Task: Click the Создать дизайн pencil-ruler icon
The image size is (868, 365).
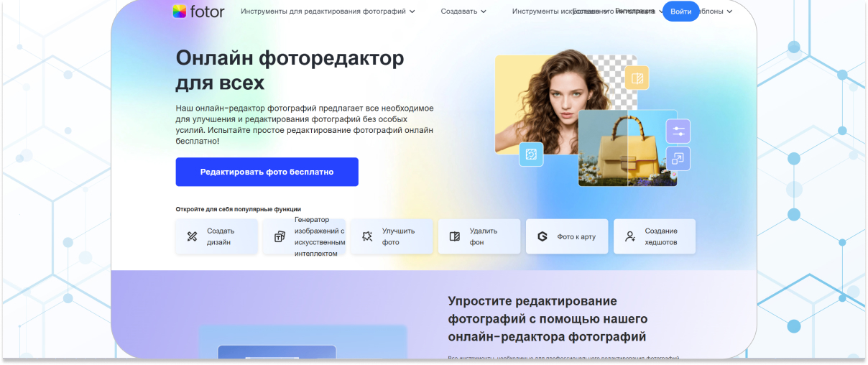Action: point(192,236)
